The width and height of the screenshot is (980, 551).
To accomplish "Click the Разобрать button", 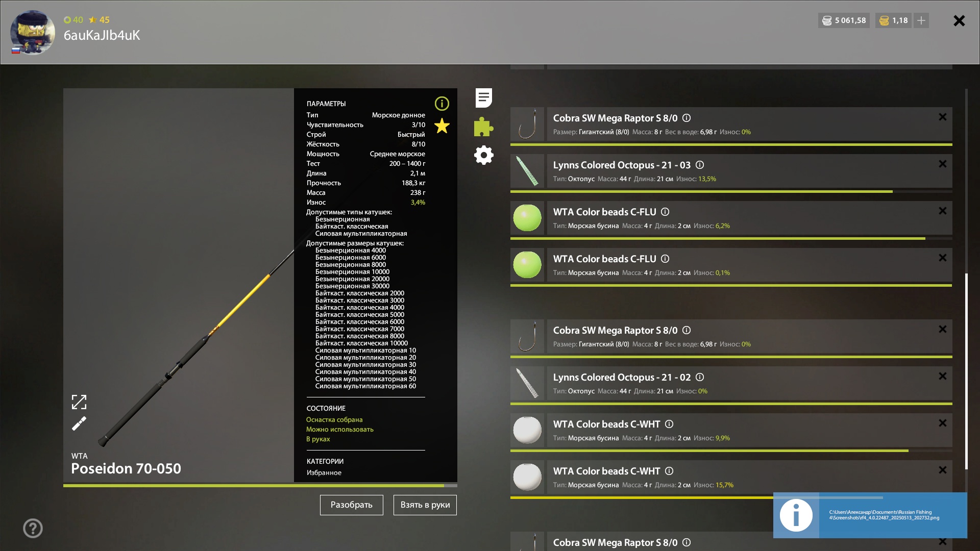I will pos(352,505).
